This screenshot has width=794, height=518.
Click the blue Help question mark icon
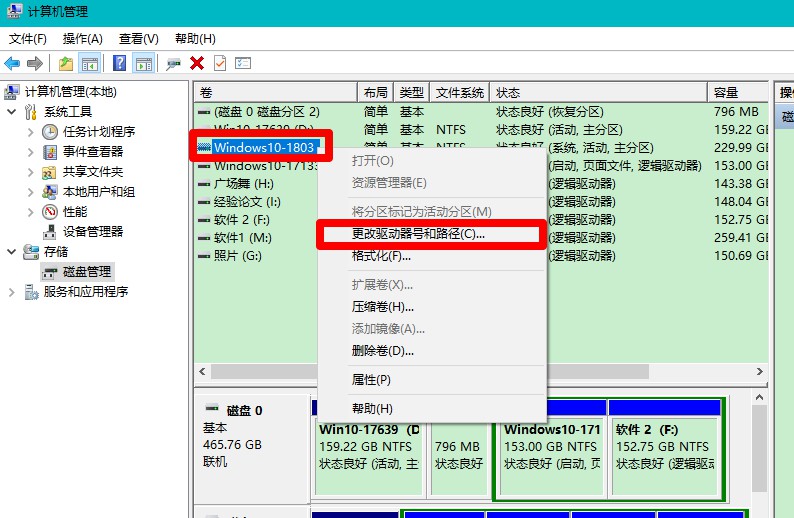[x=120, y=63]
